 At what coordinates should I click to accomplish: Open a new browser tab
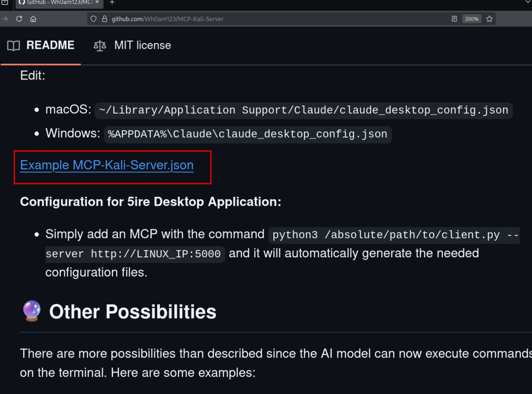[x=112, y=2]
